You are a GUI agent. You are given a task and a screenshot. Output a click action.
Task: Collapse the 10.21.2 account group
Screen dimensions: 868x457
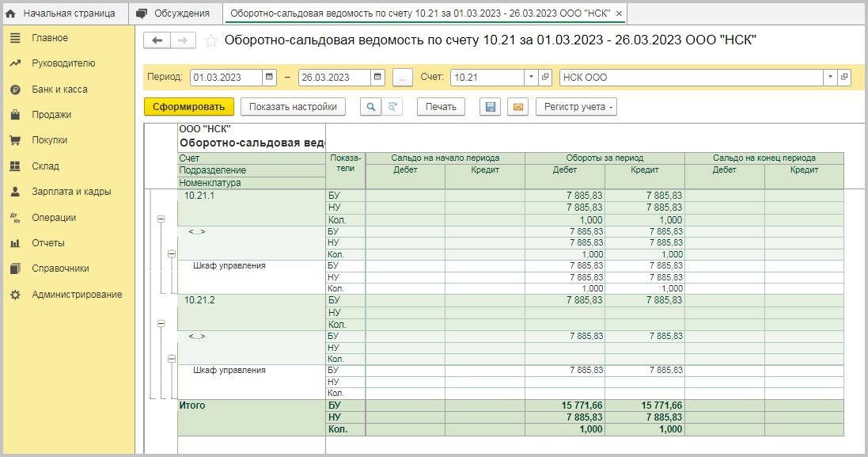[x=161, y=323]
